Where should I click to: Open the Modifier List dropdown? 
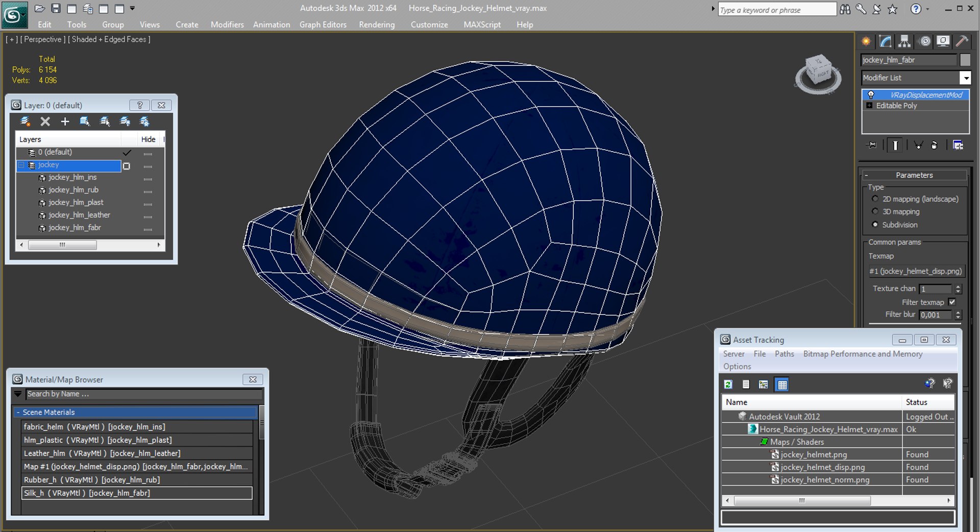tap(966, 78)
